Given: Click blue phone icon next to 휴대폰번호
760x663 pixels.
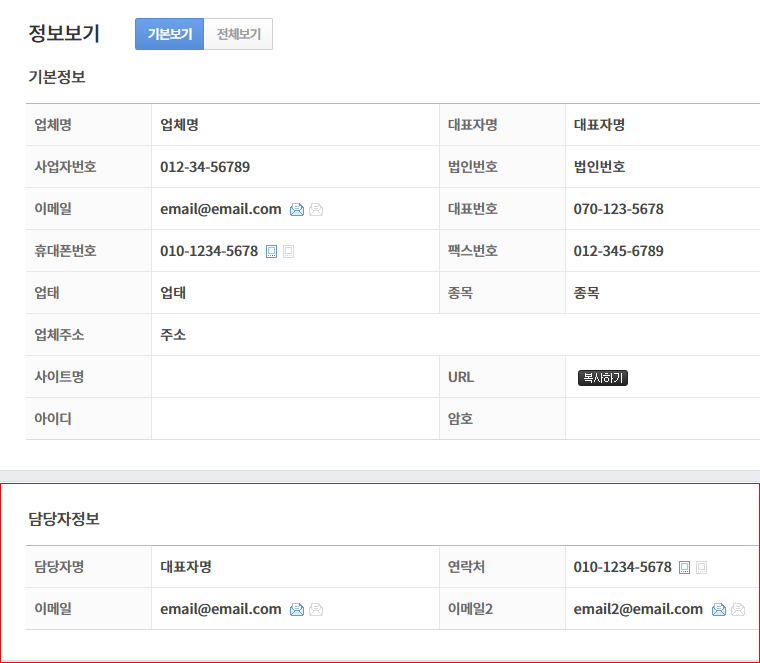Looking at the screenshot, I should pos(271,252).
